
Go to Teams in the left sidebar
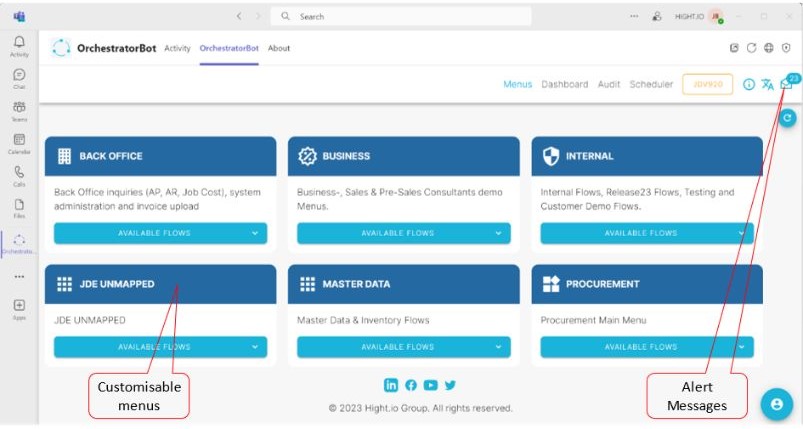click(19, 111)
